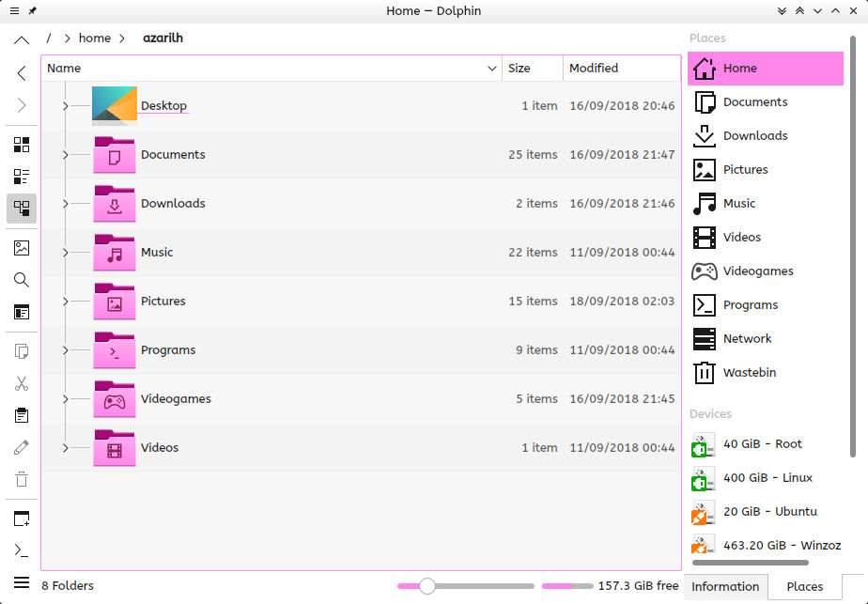
Task: Open the Find search icon
Action: (x=22, y=280)
